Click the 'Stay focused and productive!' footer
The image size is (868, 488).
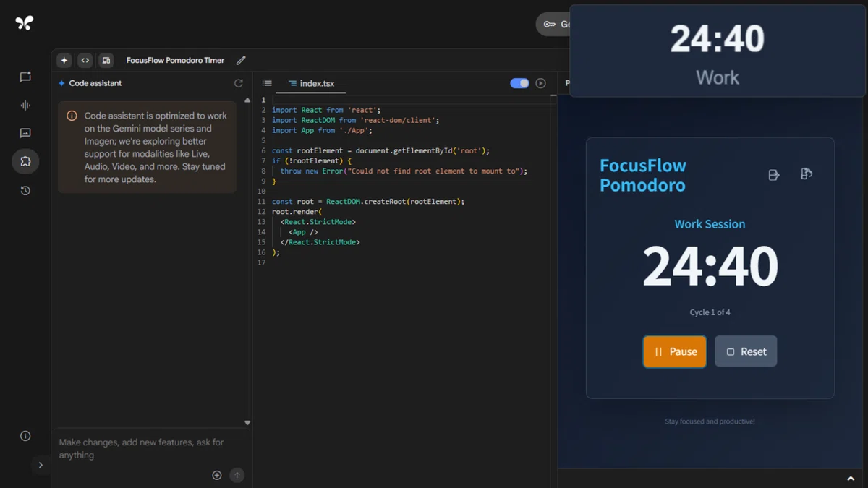pos(710,421)
